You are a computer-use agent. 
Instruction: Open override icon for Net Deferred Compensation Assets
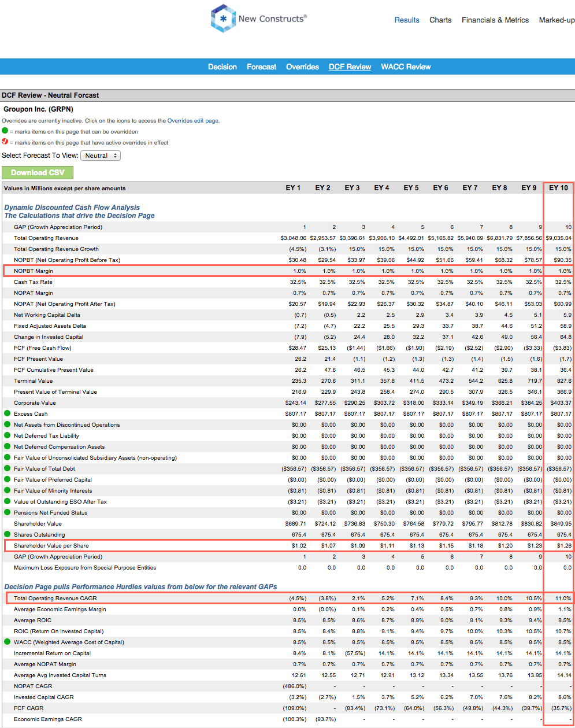8,446
